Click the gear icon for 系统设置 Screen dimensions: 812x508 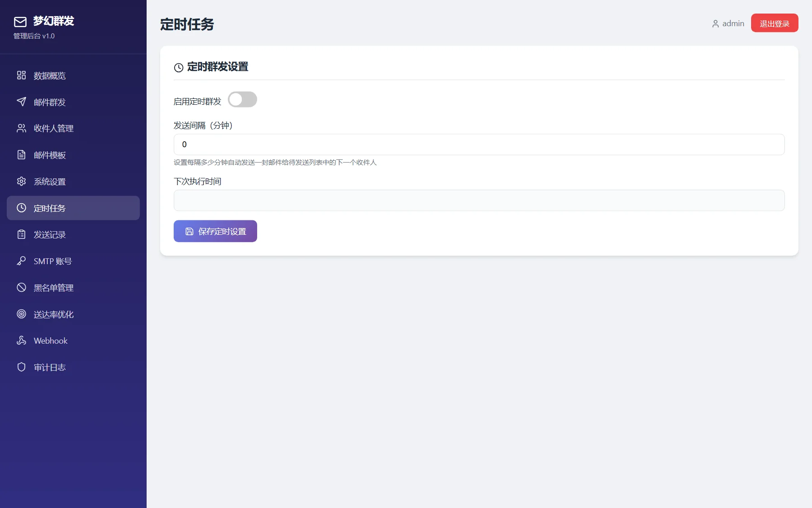(x=21, y=181)
